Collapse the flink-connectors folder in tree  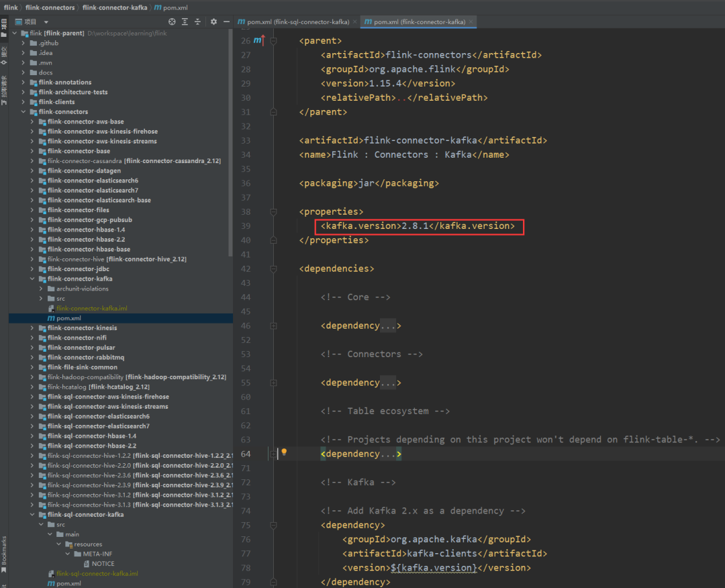[x=24, y=112]
